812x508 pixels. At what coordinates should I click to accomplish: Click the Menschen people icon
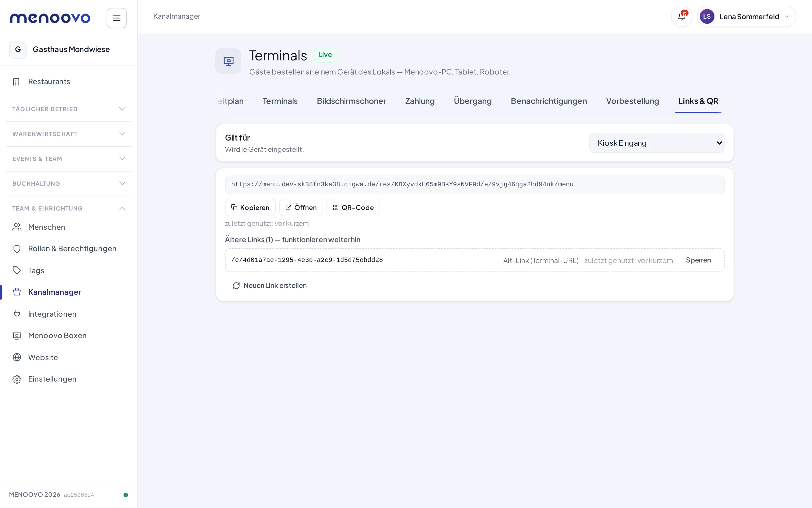17,227
